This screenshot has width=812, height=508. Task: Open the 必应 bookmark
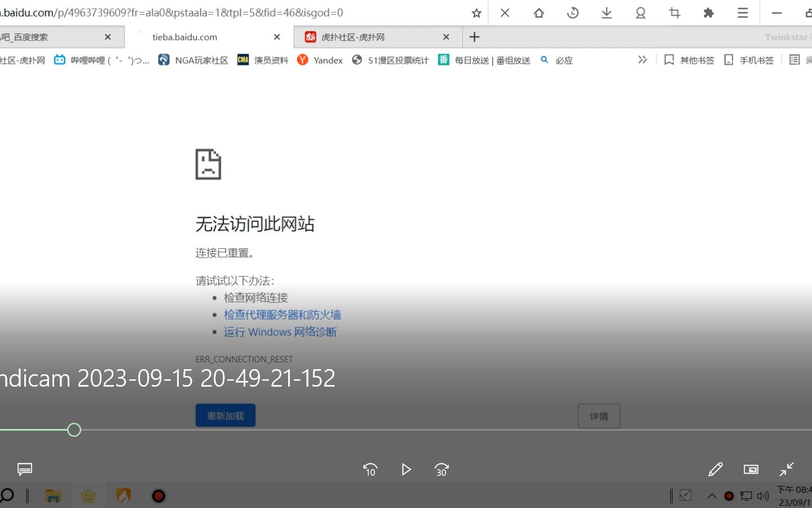(x=557, y=60)
